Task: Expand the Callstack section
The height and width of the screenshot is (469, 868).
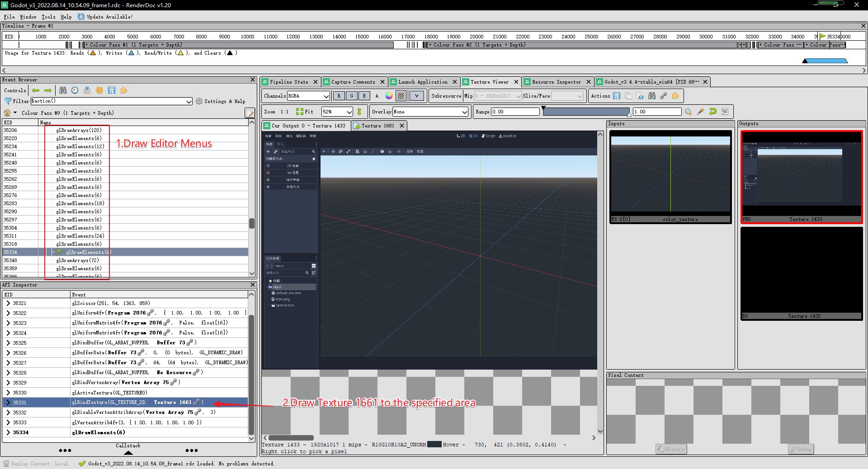Action: pyautogui.click(x=128, y=453)
